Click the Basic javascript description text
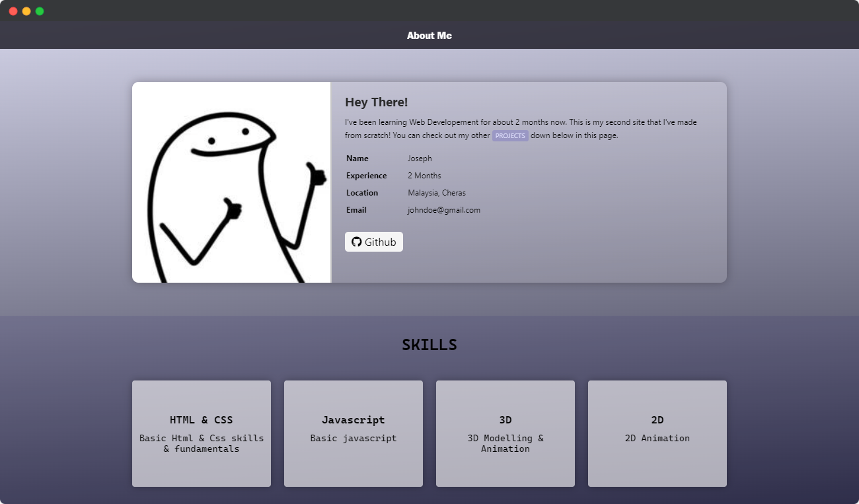The image size is (859, 504). [x=354, y=438]
